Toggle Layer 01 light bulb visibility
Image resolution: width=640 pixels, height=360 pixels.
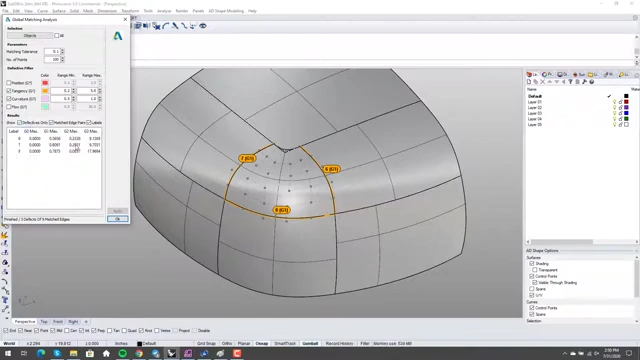pyautogui.click(x=614, y=102)
